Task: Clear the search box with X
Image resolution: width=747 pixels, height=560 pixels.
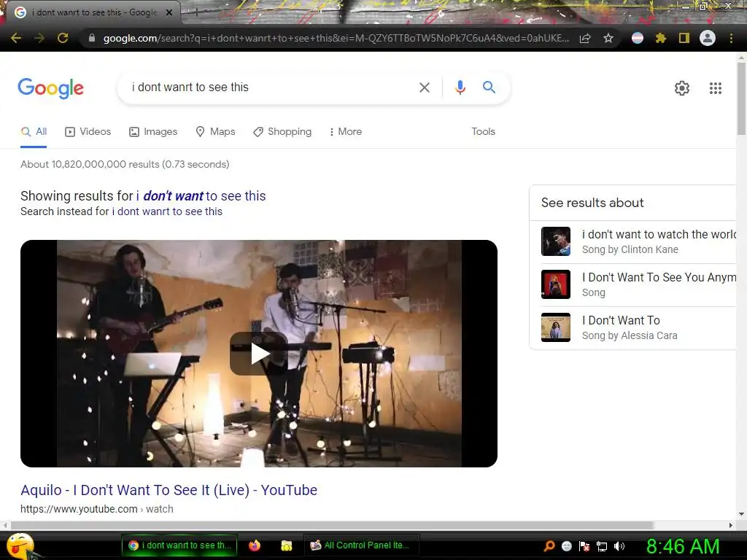Action: (424, 87)
